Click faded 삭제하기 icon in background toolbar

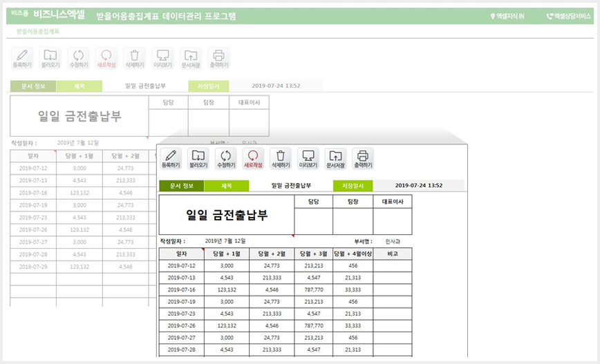134,58
